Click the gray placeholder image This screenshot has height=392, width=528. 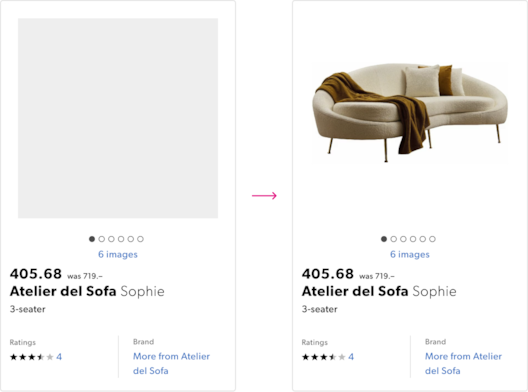[118, 118]
